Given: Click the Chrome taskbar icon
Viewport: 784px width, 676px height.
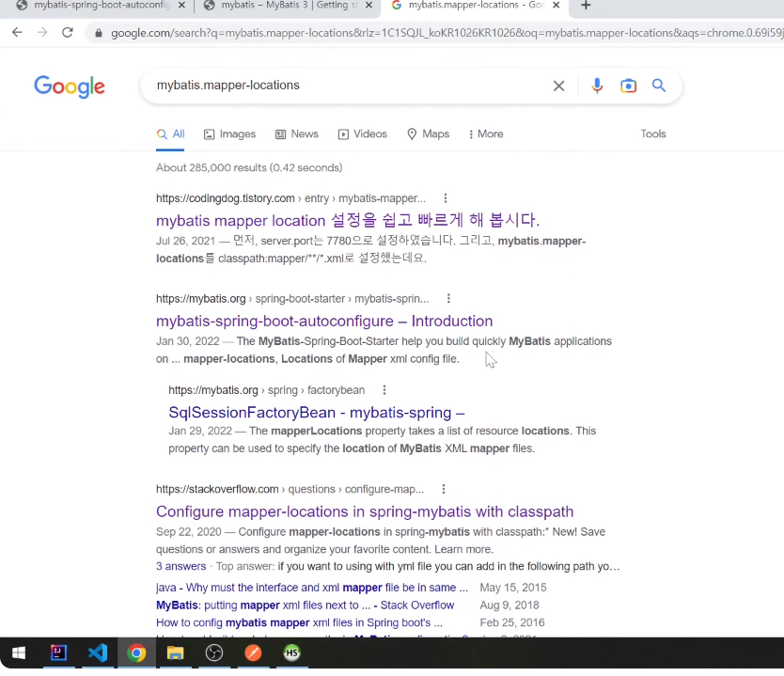Looking at the screenshot, I should pos(136,652).
